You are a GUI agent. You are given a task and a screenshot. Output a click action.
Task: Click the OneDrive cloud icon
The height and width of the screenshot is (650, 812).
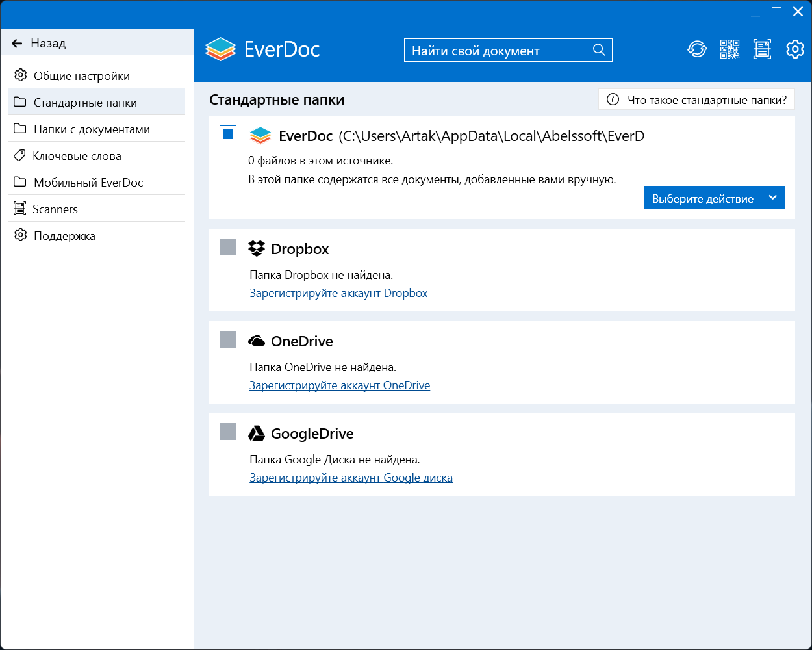coord(257,341)
